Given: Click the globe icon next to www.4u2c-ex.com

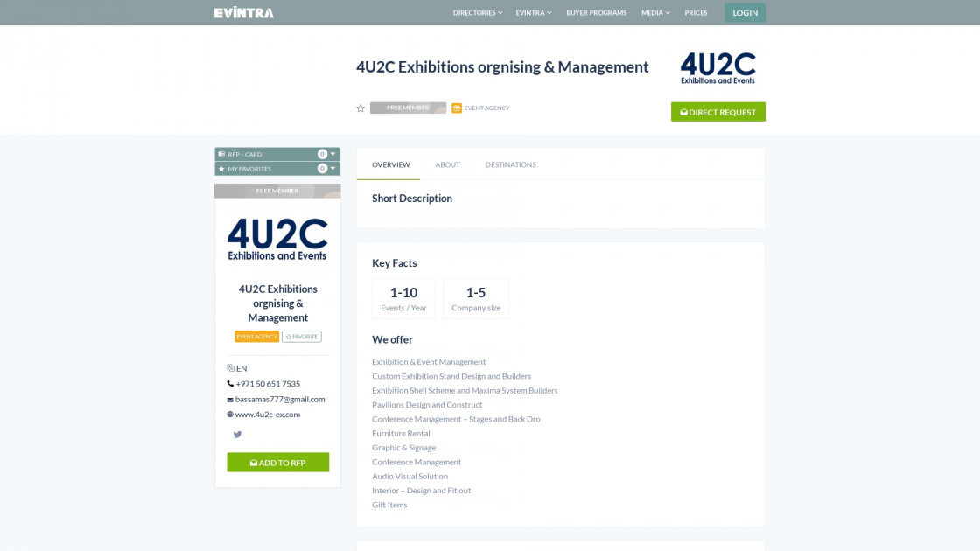Looking at the screenshot, I should [x=229, y=414].
